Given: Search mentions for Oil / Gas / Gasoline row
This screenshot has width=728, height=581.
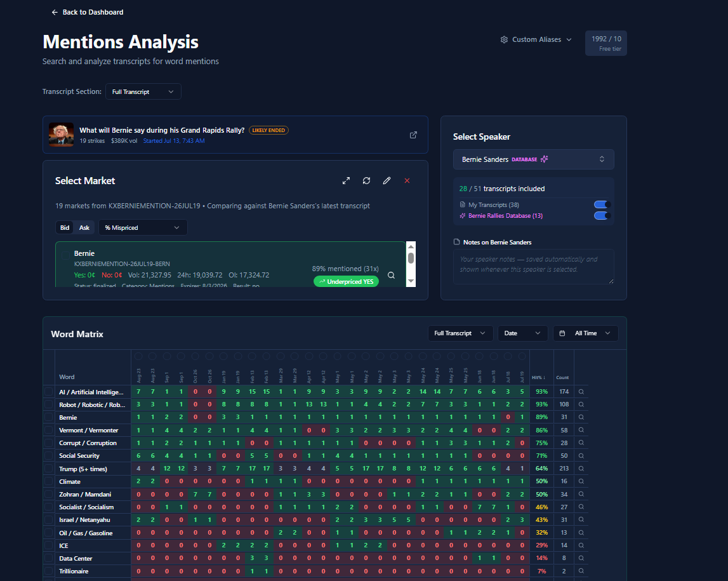Looking at the screenshot, I should click(x=581, y=533).
